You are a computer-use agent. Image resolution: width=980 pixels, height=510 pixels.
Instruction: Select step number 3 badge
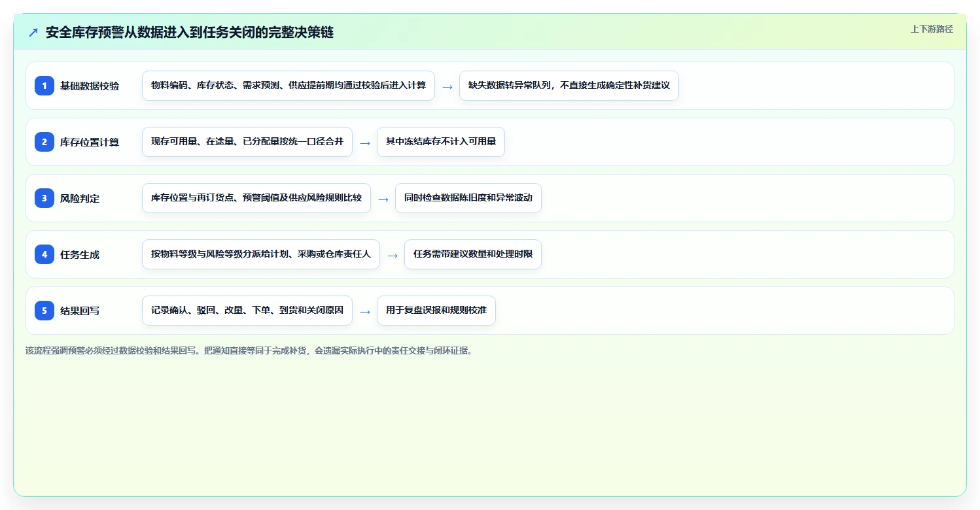(x=44, y=198)
